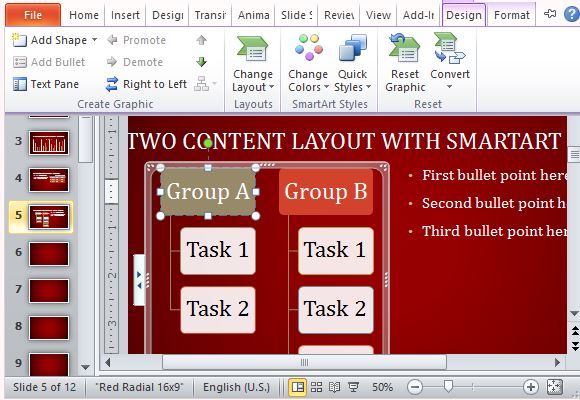Image resolution: width=580 pixels, height=400 pixels.
Task: Click the zoom out minus button
Action: click(x=415, y=387)
